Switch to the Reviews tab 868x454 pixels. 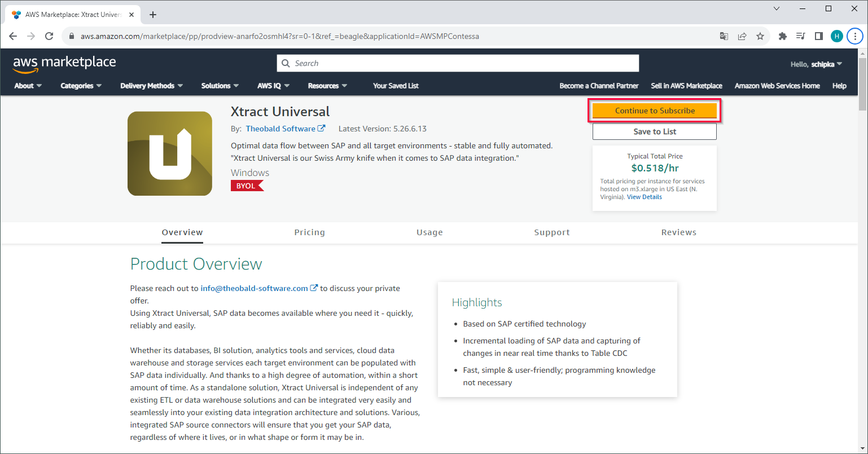(679, 232)
